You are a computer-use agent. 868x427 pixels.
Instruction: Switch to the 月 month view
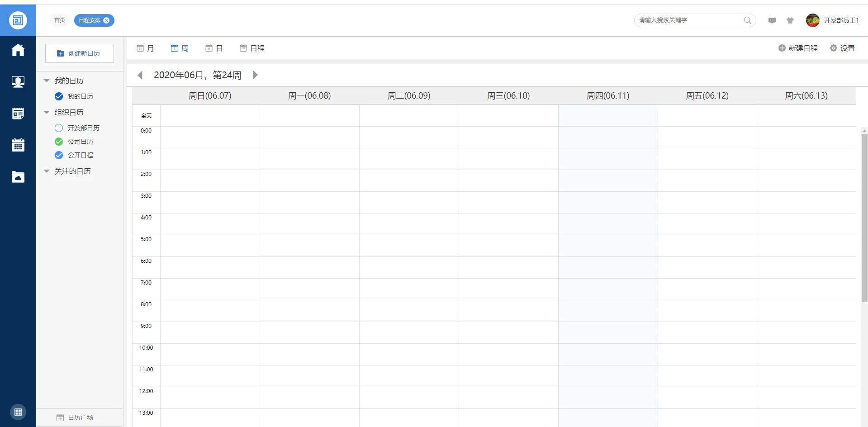coord(146,48)
